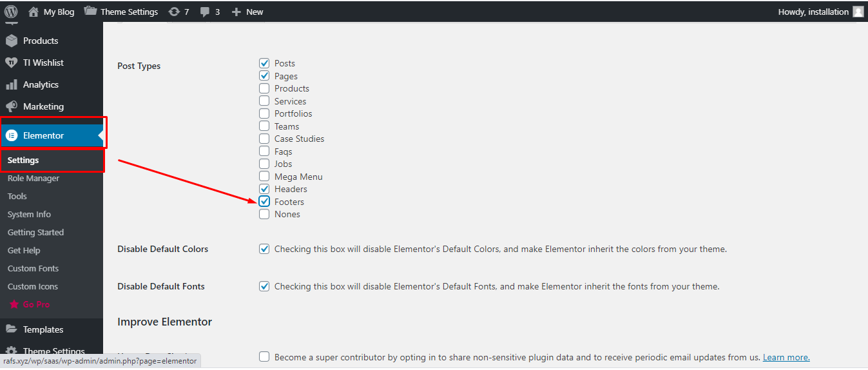Click the Marketing megaphone icon
The width and height of the screenshot is (868, 370).
click(x=12, y=106)
